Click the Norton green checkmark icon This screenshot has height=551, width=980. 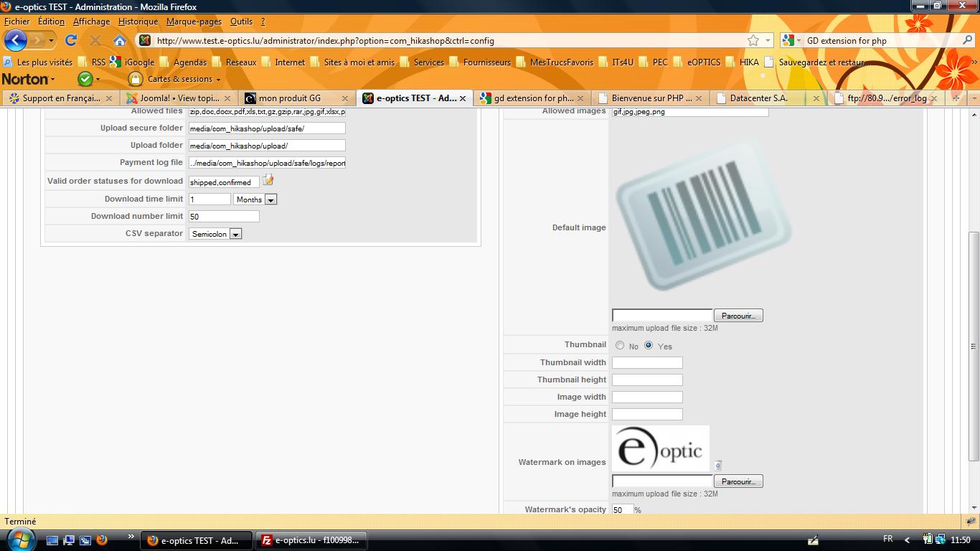point(85,79)
